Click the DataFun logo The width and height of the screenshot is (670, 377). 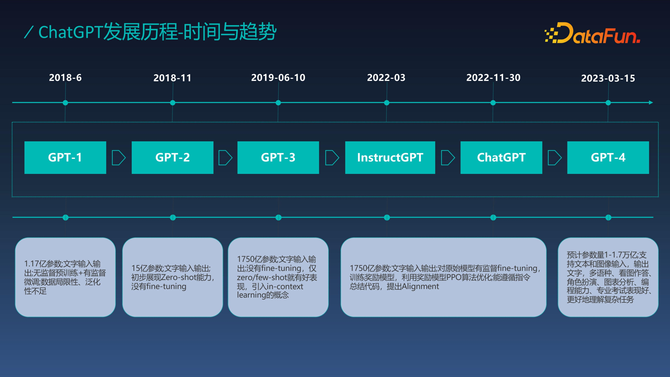[x=592, y=33]
